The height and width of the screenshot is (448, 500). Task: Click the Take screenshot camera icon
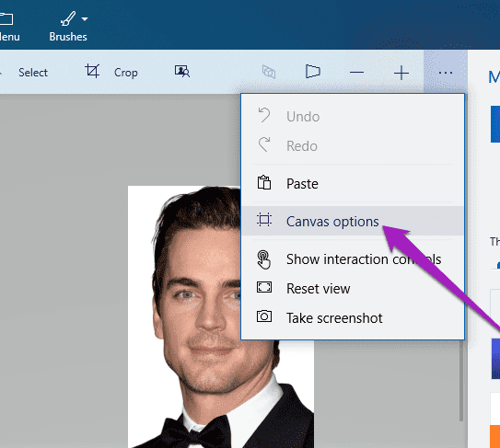coord(264,316)
